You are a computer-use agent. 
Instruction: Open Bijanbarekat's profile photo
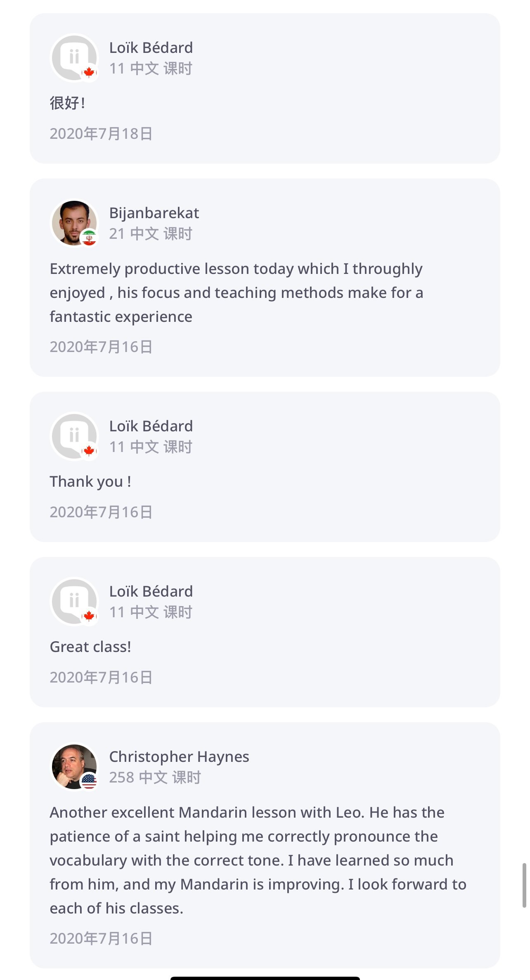point(73,223)
